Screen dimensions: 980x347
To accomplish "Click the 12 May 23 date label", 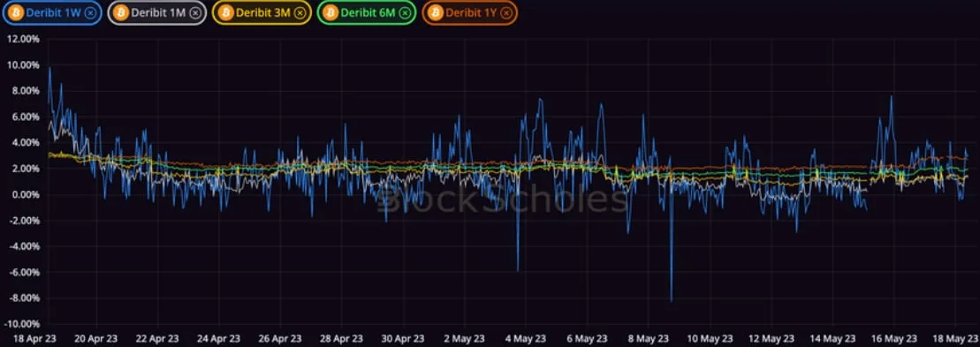I will tap(772, 339).
